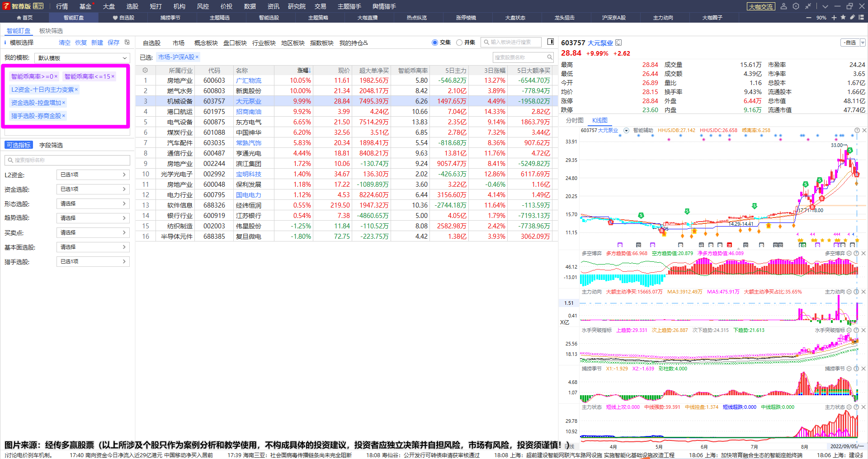Open table column settings gear icon
868x459 pixels.
(145, 71)
